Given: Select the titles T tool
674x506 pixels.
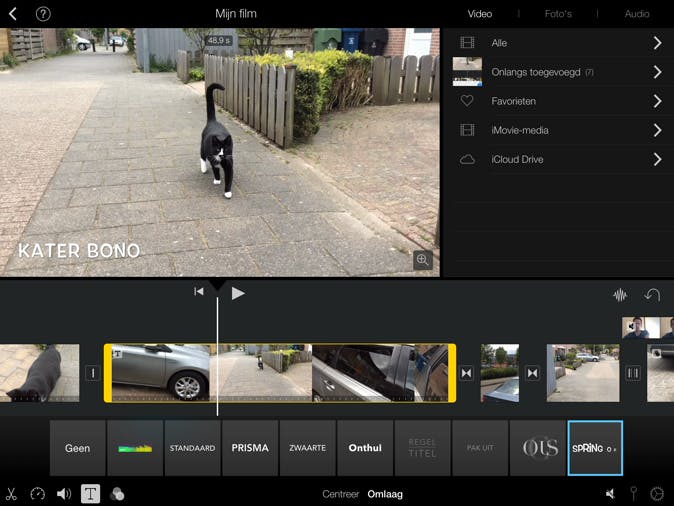Looking at the screenshot, I should pyautogui.click(x=90, y=494).
